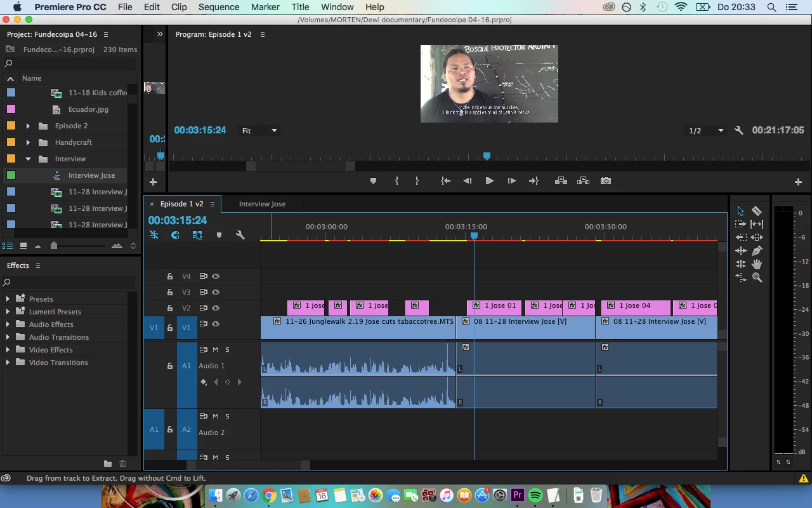Open the Sequence menu

pos(219,7)
